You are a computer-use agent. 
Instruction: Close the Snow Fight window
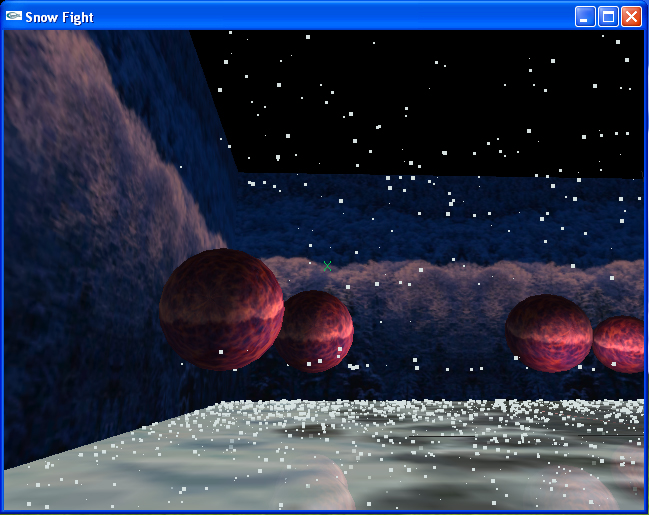point(631,16)
